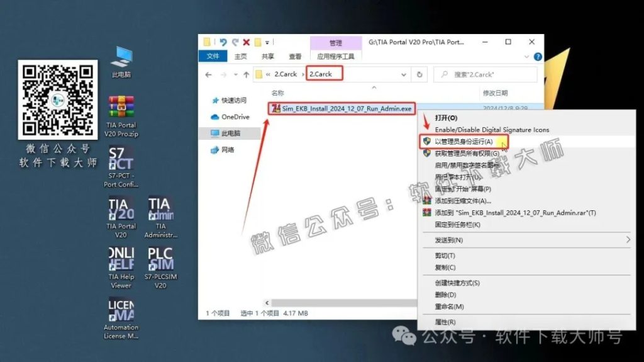Screen dimensions: 644x362
Task: Click the redo icon in Explorer title bar
Action: [x=235, y=42]
